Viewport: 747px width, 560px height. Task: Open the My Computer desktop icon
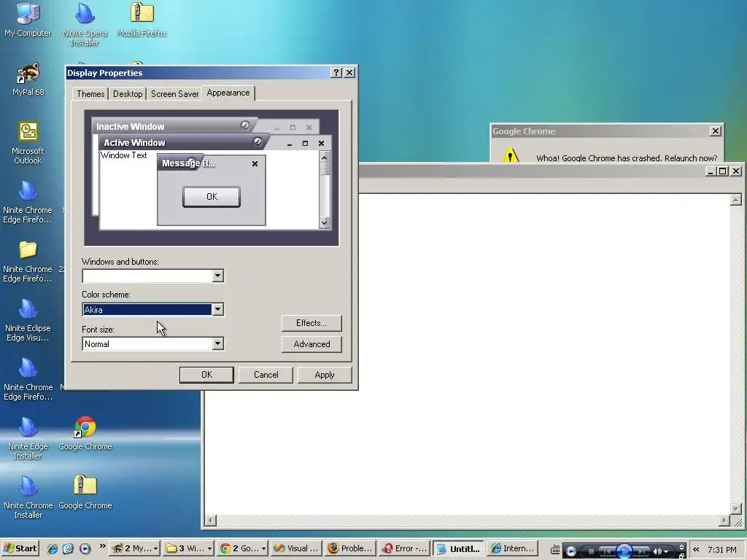(x=28, y=19)
